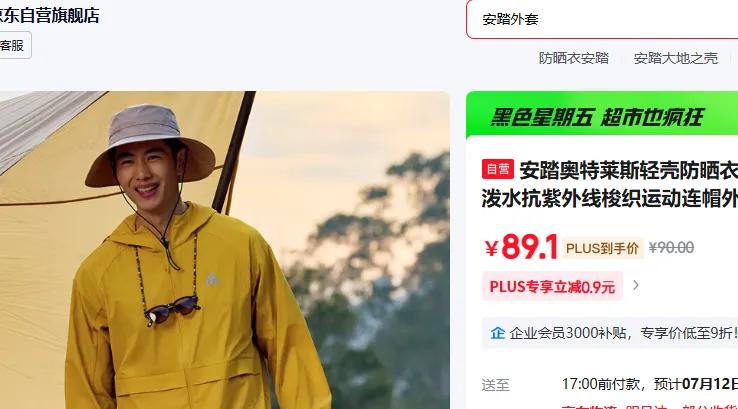
Task: Click the 京东自营旗舰店 store name
Action: [49, 16]
